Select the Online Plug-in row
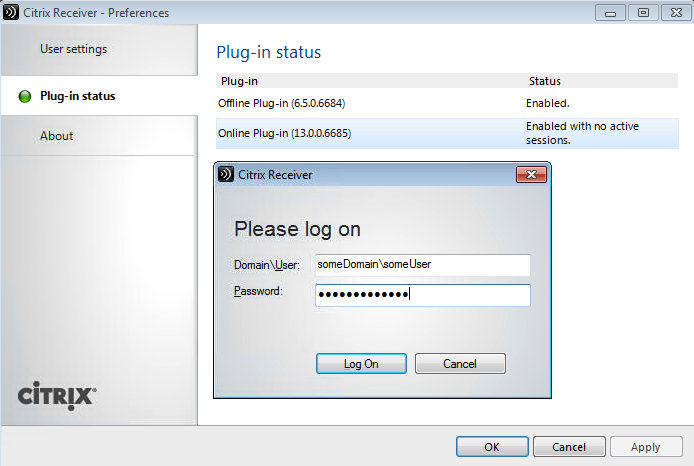Screen dimensions: 694x466 [x=447, y=133]
